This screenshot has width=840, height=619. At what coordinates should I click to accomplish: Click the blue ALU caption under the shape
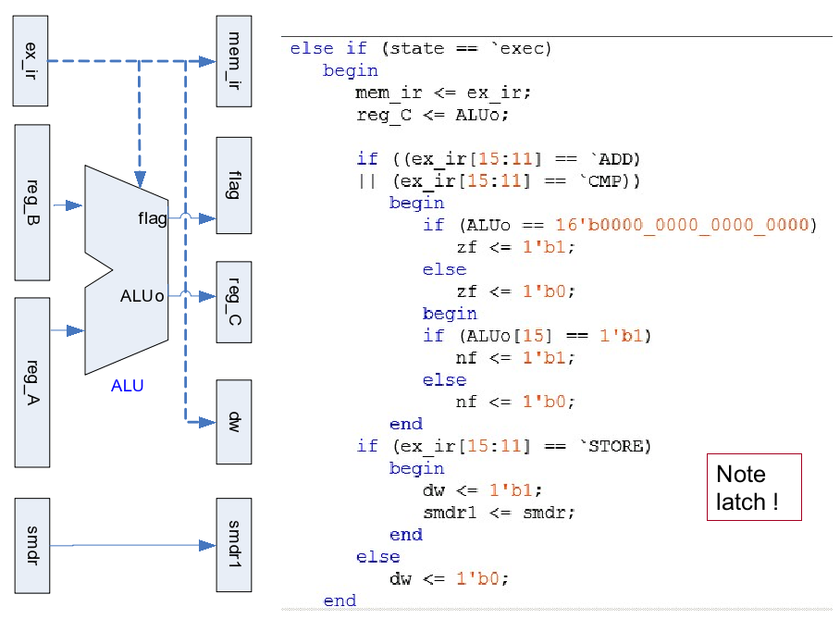[x=127, y=386]
